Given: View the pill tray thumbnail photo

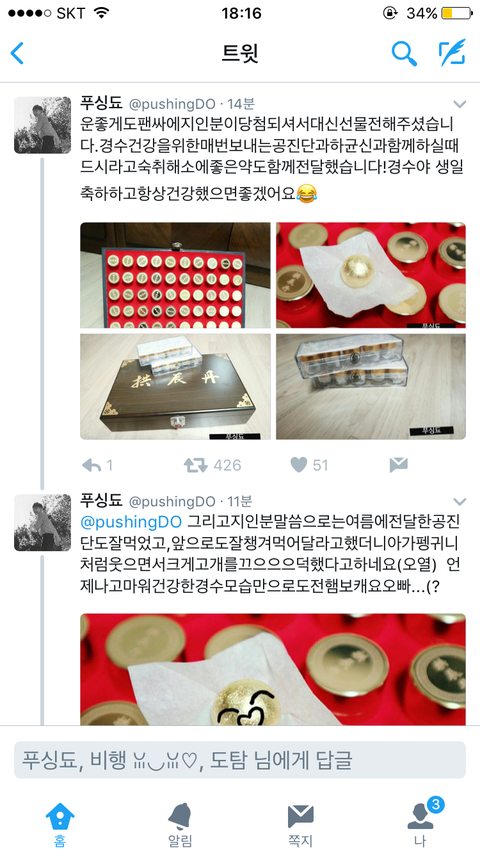Looking at the screenshot, I should click(175, 275).
